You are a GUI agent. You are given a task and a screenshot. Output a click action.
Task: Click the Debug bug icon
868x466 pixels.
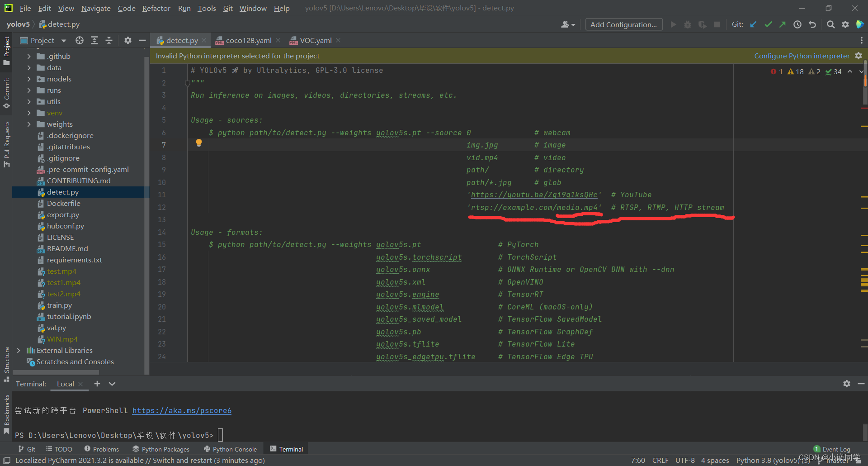[688, 24]
